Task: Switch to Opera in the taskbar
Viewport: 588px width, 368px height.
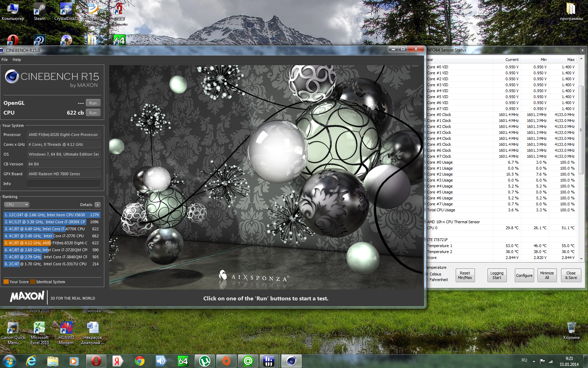Action: tap(96, 361)
